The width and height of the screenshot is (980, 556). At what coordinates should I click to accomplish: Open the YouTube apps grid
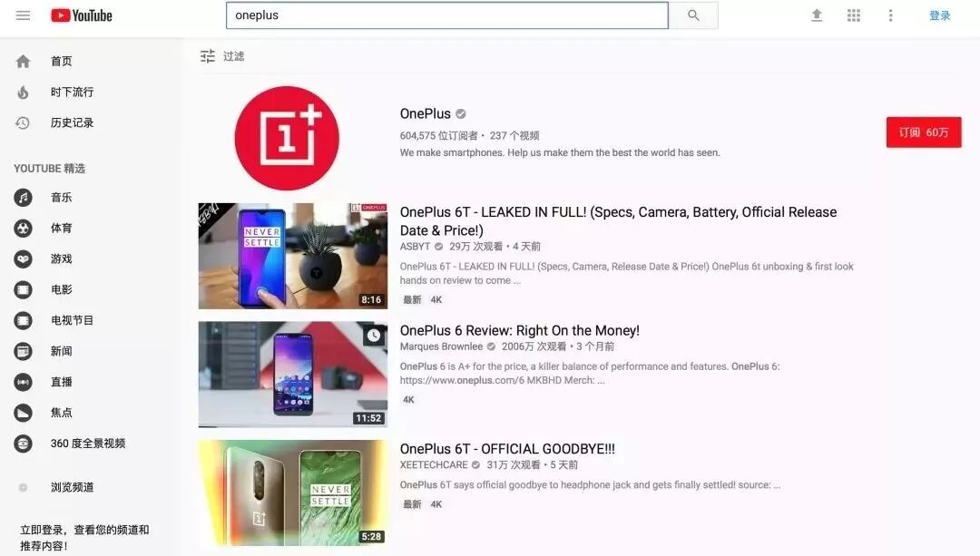[x=854, y=15]
